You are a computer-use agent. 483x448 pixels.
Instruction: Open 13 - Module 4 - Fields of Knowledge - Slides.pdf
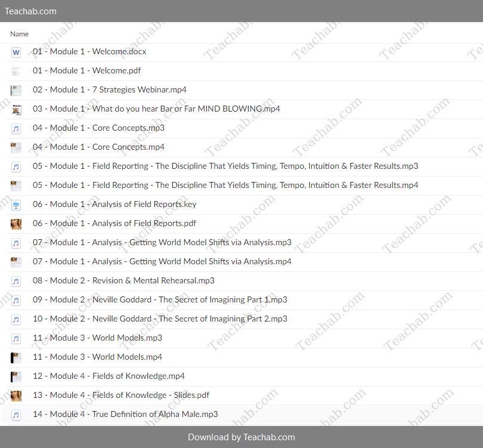121,396
